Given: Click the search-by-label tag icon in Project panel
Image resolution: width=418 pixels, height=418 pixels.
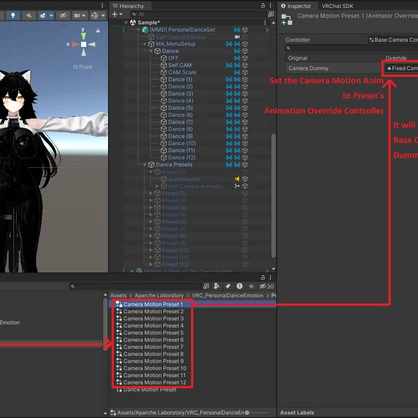Looking at the screenshot, I should click(228, 286).
